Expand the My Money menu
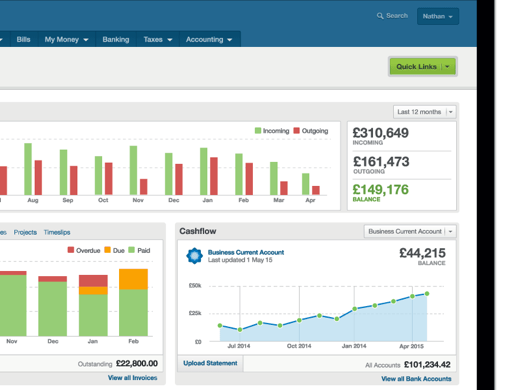Screen dimensions: 520x390 pos(67,39)
